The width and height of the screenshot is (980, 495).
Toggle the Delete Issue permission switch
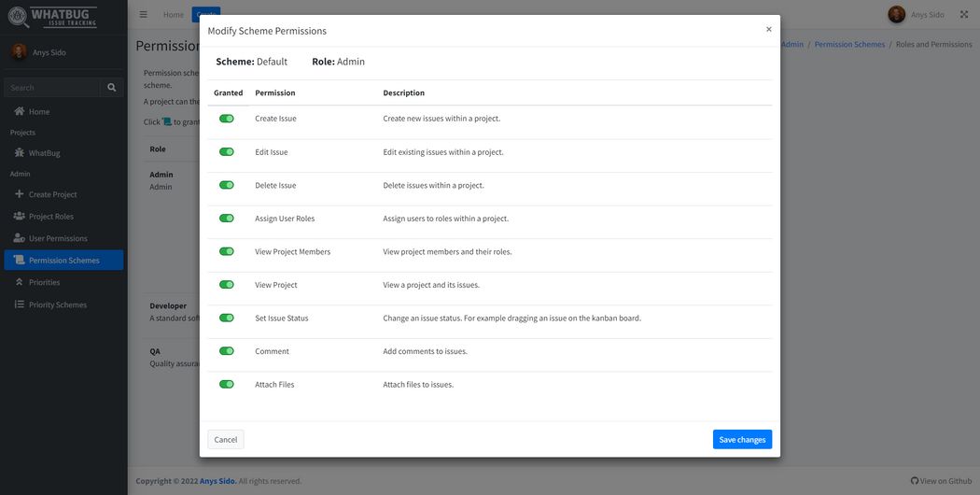pos(227,185)
